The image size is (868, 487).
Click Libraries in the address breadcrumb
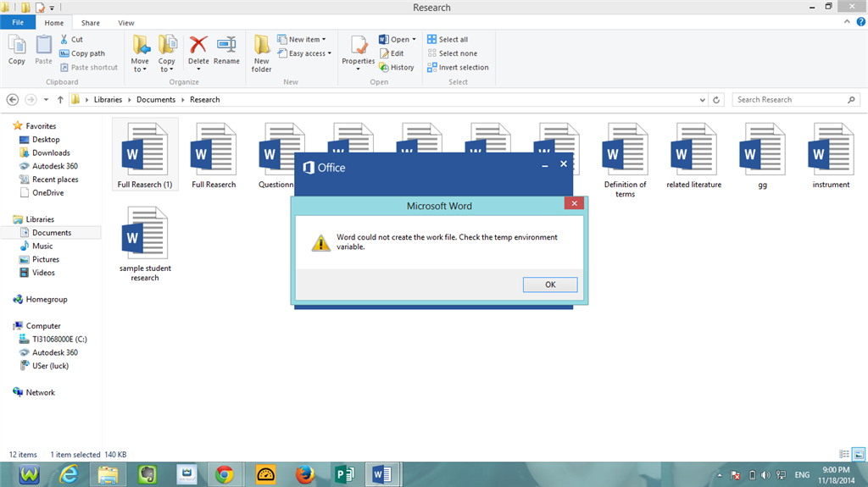coord(108,100)
